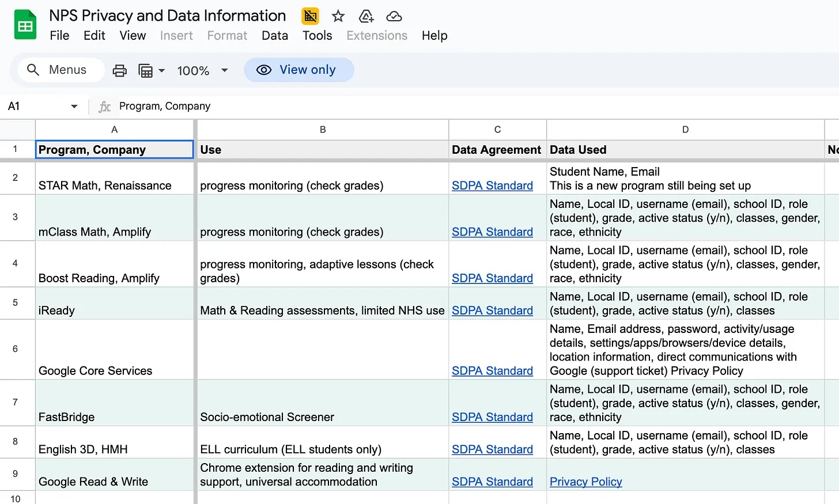
Task: Click the Menus search field
Action: pyautogui.click(x=61, y=70)
